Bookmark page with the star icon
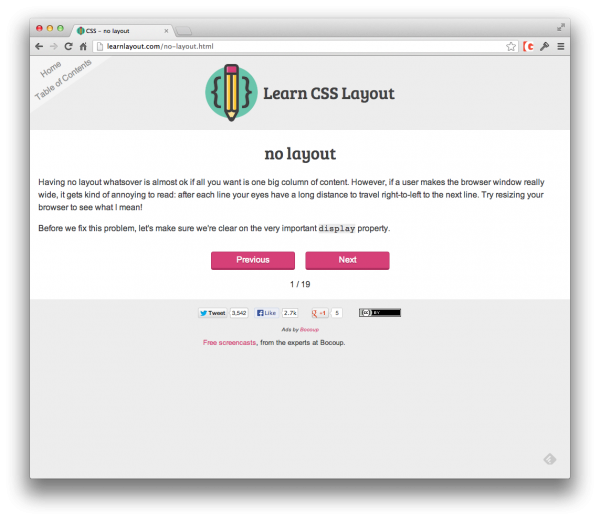The width and height of the screenshot is (600, 520). pos(511,46)
